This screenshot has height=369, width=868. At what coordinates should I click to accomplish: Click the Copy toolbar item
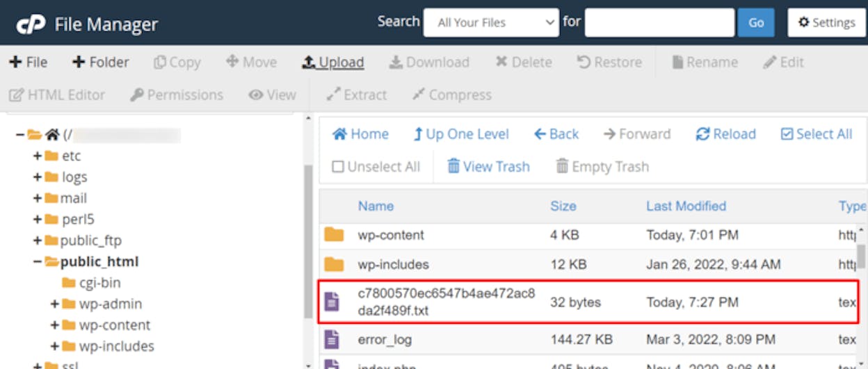177,62
